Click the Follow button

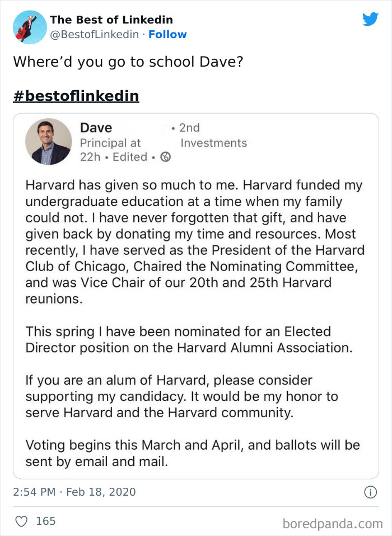point(168,35)
